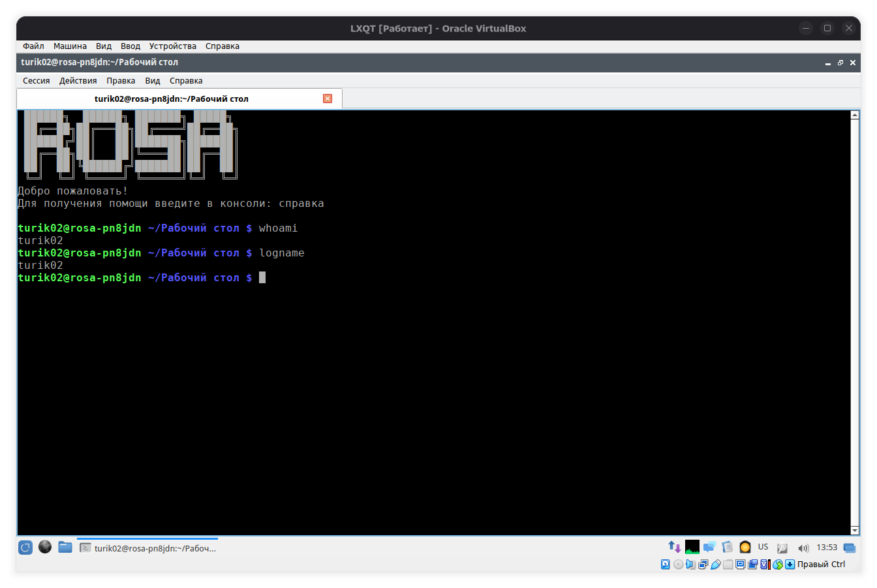Click terminal scrollbar up arrow

tap(855, 115)
